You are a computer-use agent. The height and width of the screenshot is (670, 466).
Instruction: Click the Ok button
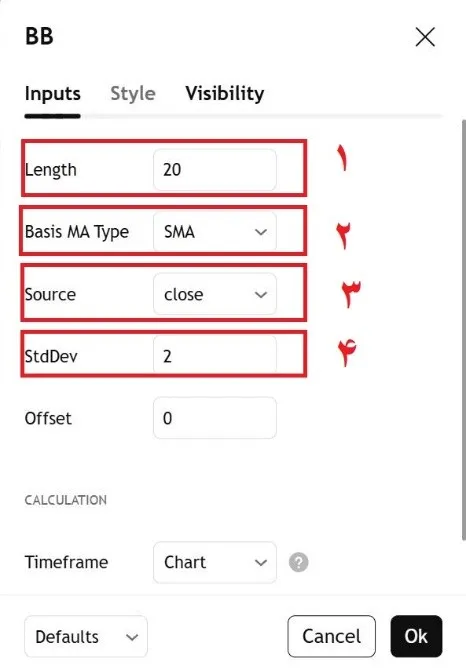tap(416, 636)
